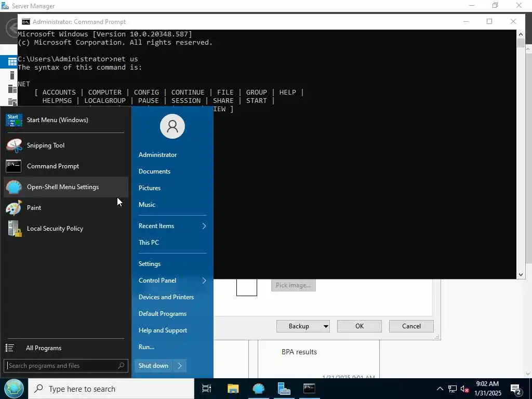The image size is (532, 399).
Task: Show hidden system tray icons
Action: 440,389
